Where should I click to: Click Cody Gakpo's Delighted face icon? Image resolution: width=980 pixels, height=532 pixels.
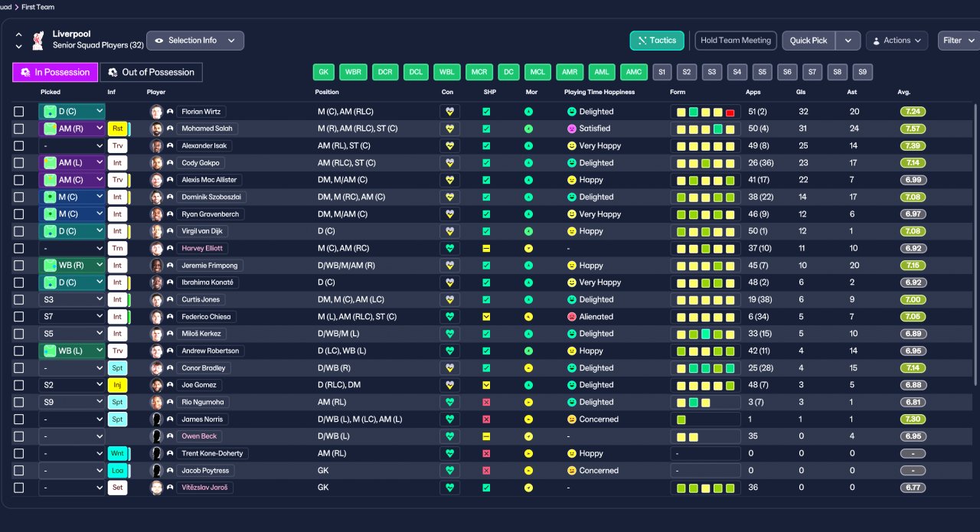click(571, 163)
